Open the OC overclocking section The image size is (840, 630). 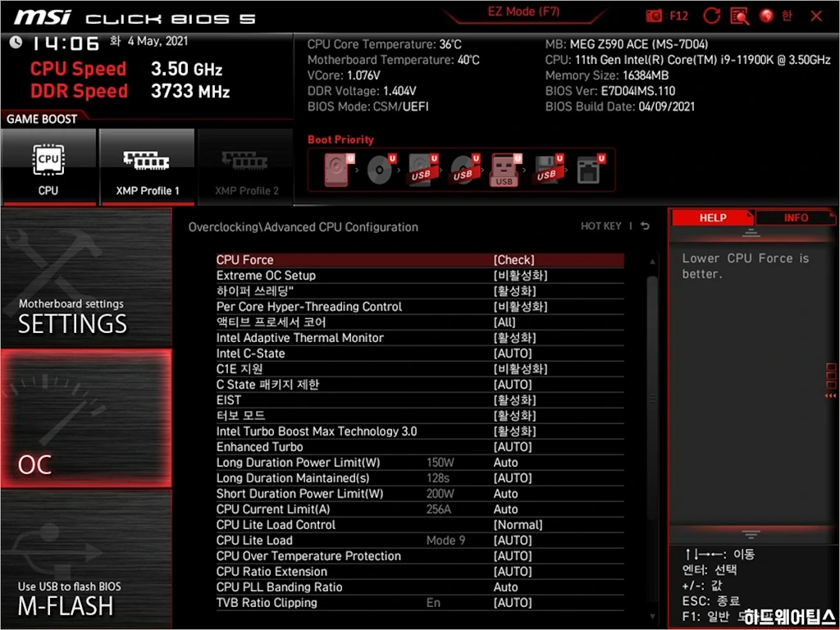coord(86,418)
